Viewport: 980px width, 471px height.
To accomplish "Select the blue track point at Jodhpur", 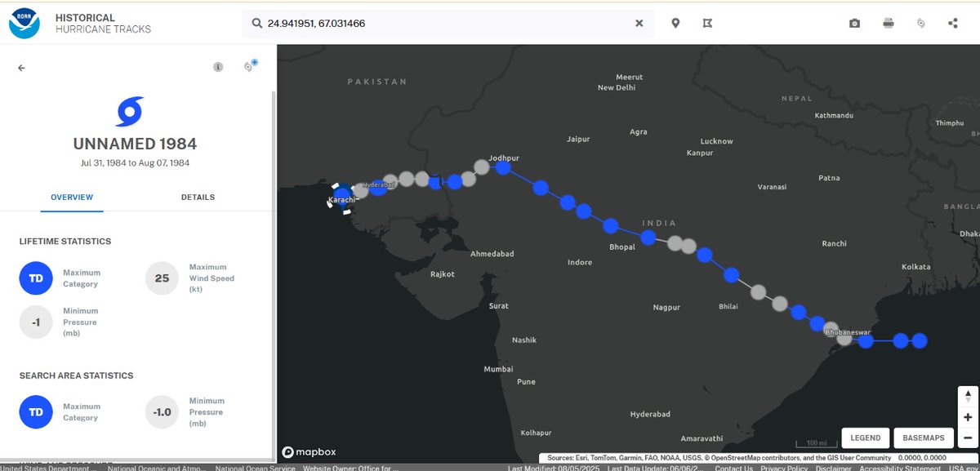I will coord(503,168).
